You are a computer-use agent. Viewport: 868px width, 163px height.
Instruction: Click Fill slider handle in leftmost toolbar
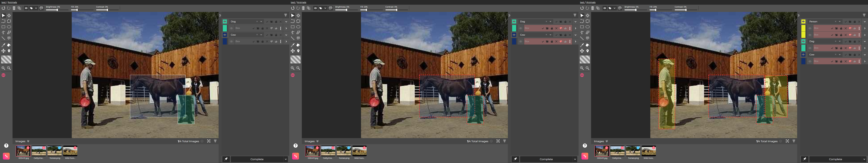click(77, 10)
